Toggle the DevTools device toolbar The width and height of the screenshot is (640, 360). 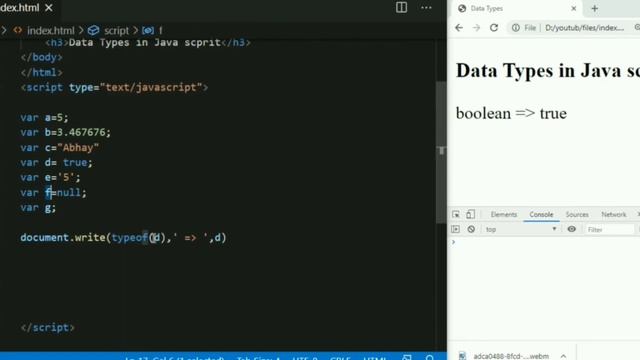coord(470,214)
